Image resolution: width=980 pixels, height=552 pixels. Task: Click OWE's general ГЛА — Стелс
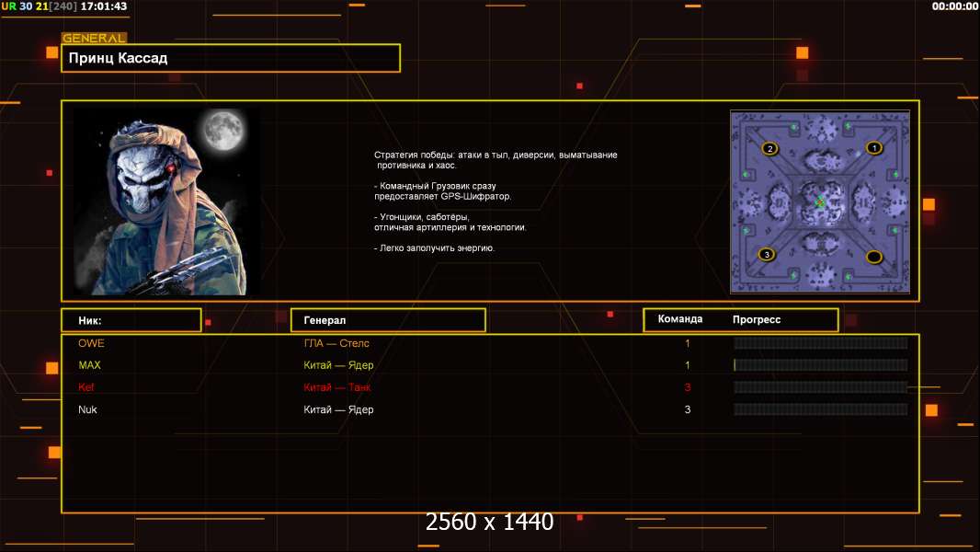[336, 343]
